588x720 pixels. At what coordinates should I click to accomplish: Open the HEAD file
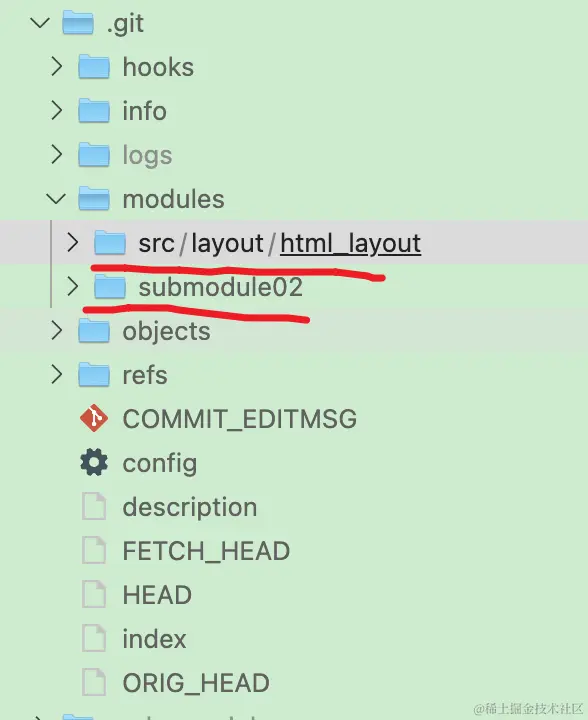tap(157, 595)
